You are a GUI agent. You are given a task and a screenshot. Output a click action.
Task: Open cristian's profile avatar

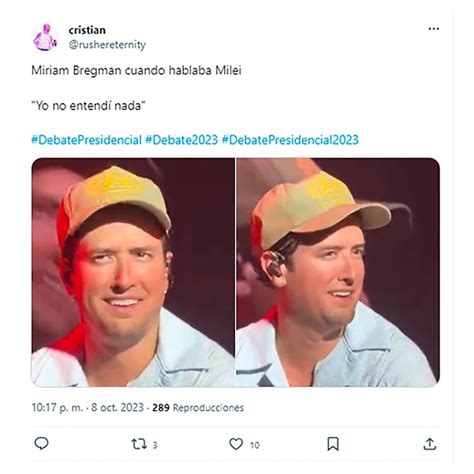coord(45,37)
